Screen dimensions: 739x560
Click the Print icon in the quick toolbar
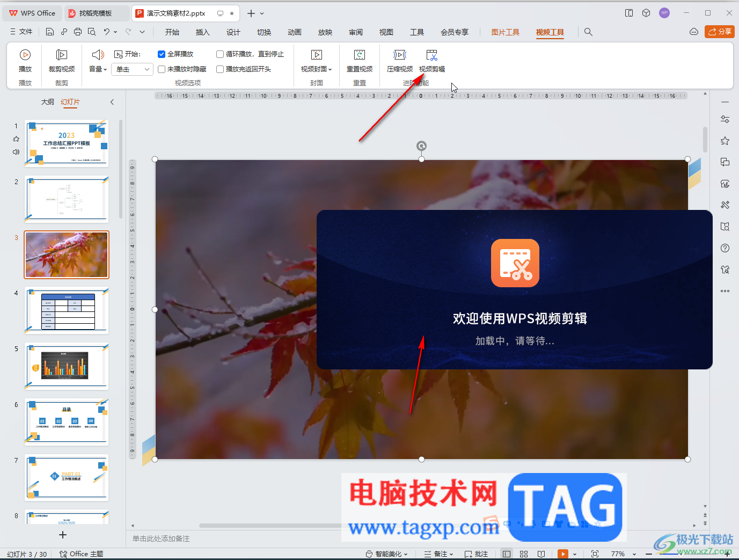(x=78, y=32)
